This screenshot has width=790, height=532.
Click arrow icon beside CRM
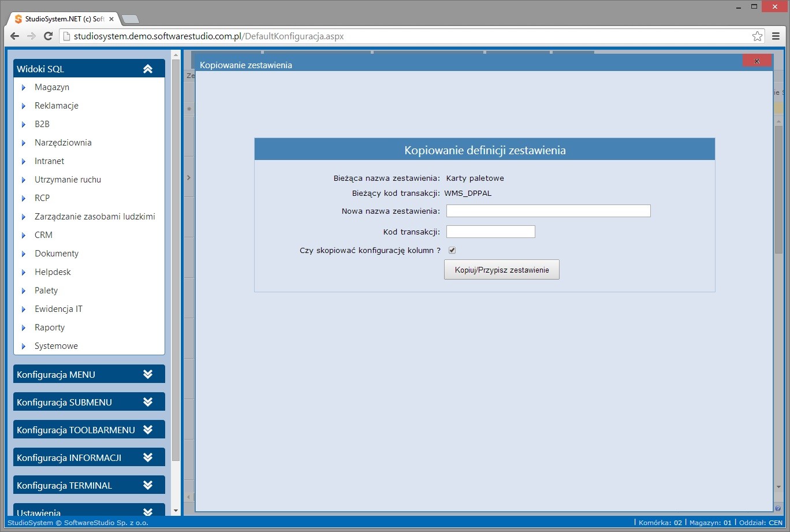(x=24, y=235)
